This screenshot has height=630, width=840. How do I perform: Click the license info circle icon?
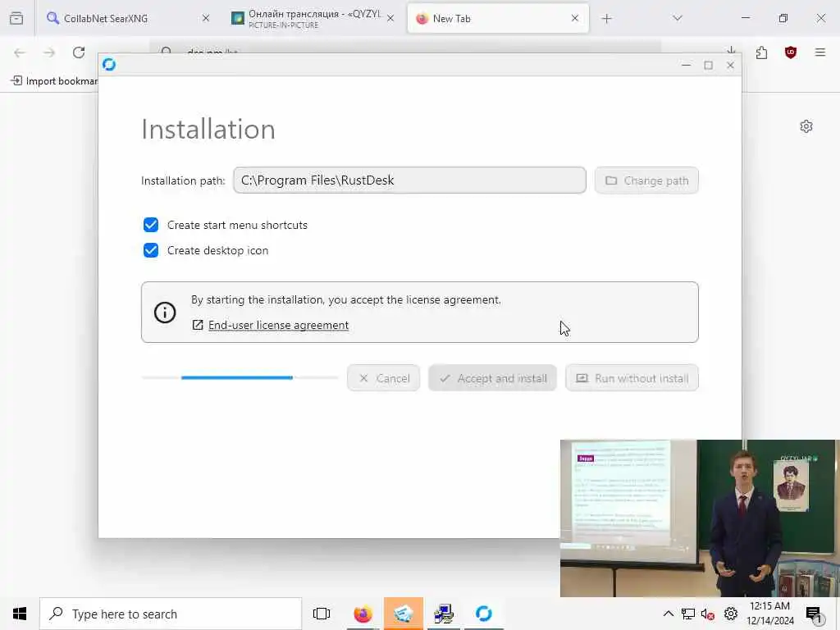(x=165, y=313)
